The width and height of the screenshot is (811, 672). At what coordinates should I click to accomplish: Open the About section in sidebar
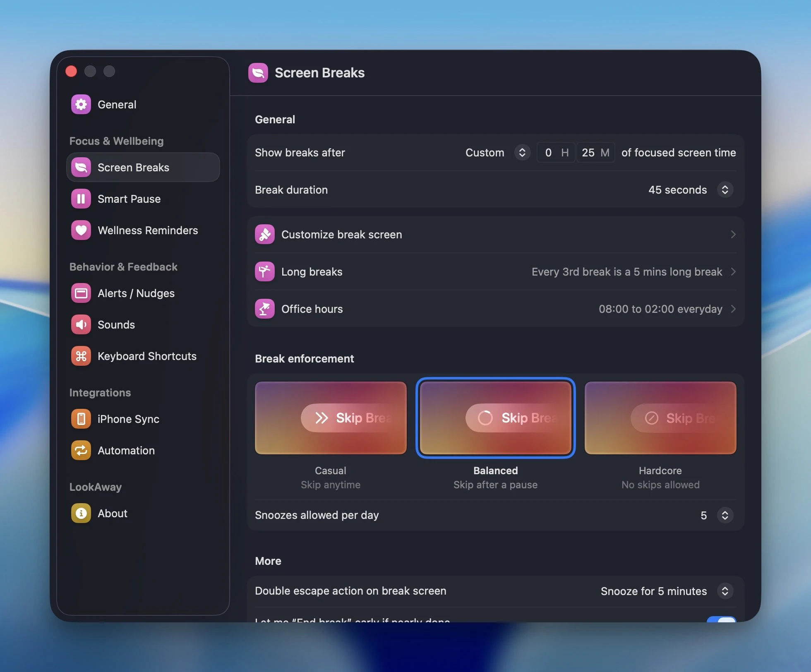click(x=113, y=514)
